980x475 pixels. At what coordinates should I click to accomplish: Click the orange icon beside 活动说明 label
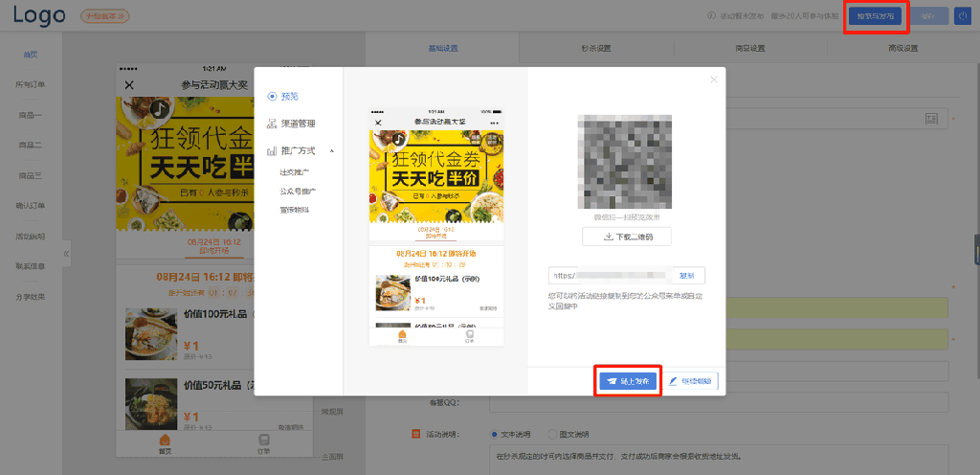pos(415,434)
